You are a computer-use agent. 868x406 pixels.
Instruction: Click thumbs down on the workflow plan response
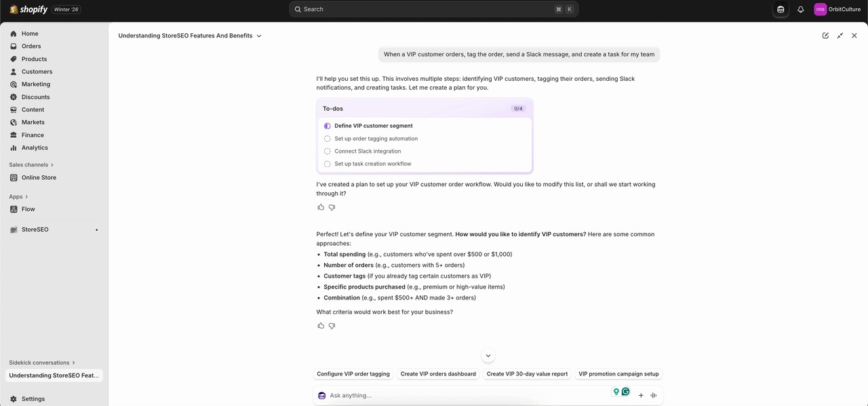click(x=332, y=207)
